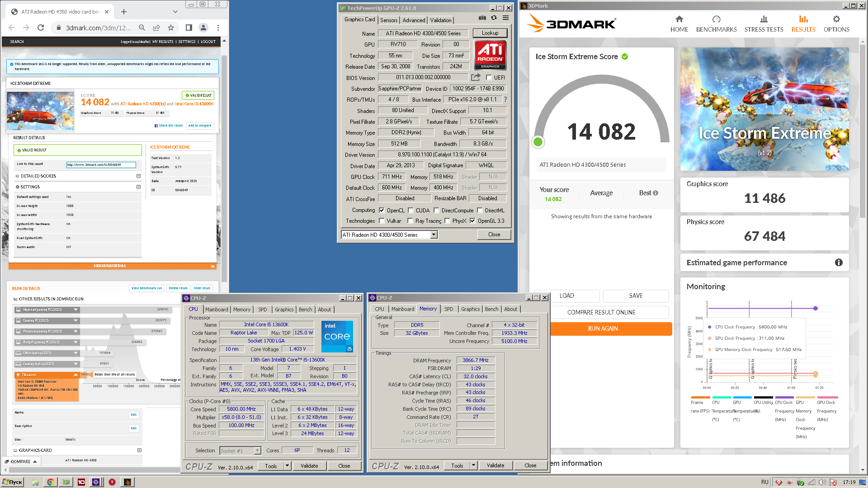Toggle the PhysX checkbox
This screenshot has width=868, height=488.
(447, 221)
